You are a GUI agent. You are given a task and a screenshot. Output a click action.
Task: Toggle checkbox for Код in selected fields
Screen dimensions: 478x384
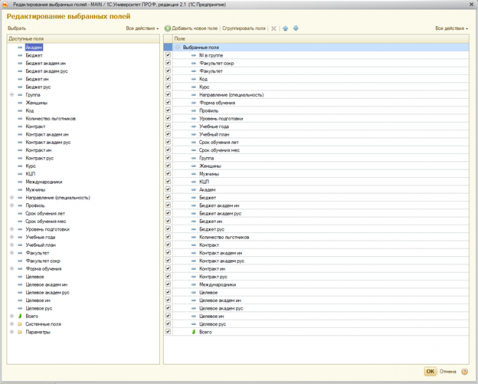[x=168, y=79]
